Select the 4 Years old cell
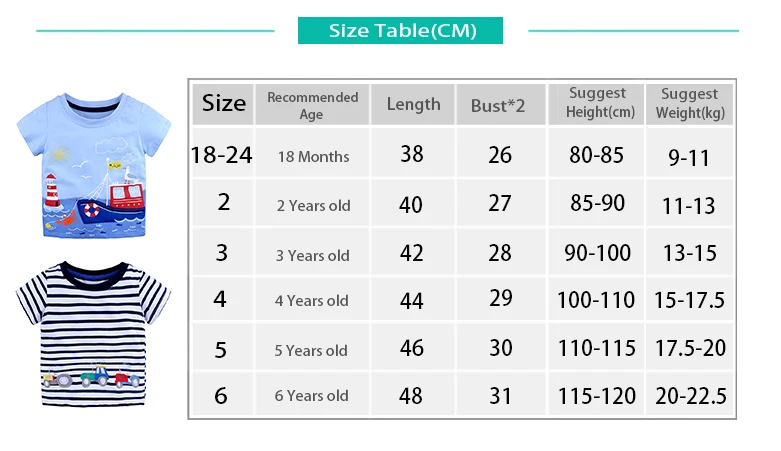 point(312,299)
